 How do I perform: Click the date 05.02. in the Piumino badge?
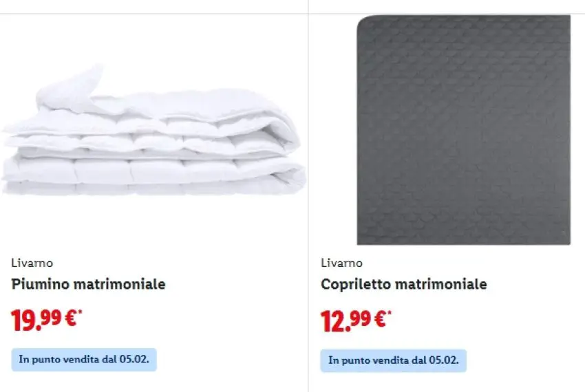134,360
